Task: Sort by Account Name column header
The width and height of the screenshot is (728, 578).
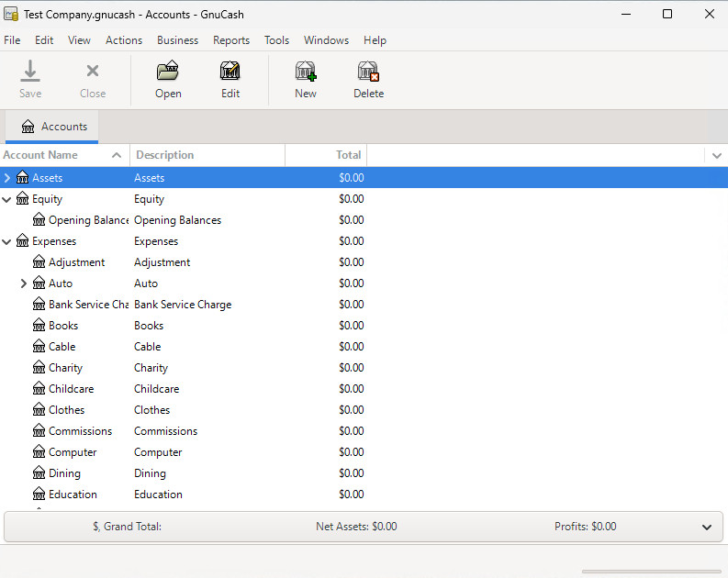Action: 64,155
